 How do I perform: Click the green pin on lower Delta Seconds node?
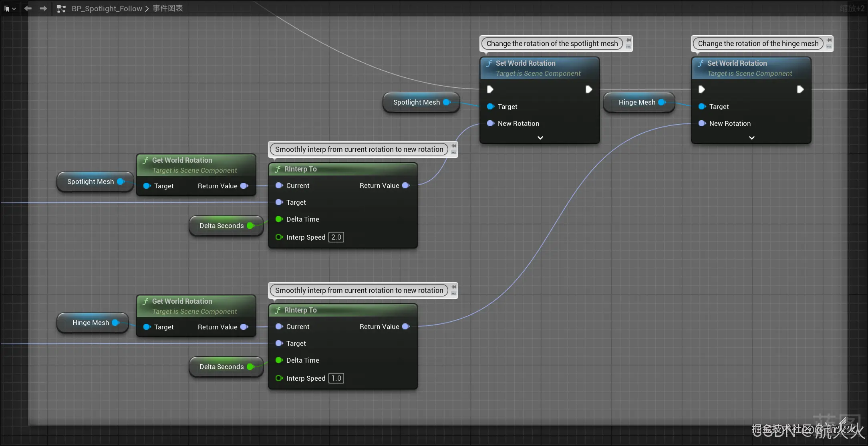tap(251, 367)
